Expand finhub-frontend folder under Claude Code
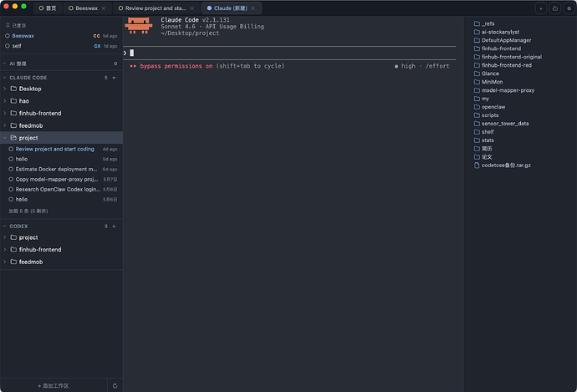 [x=5, y=114]
